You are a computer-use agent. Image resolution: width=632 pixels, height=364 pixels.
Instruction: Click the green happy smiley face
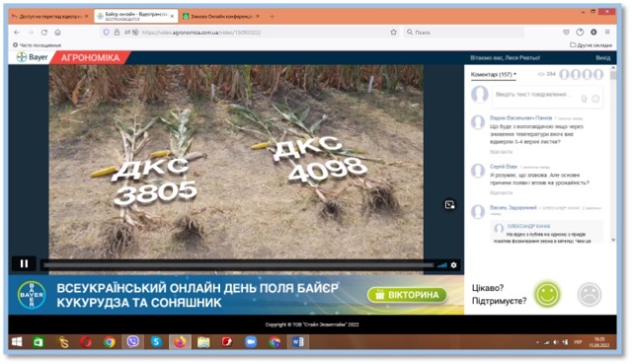(x=547, y=294)
